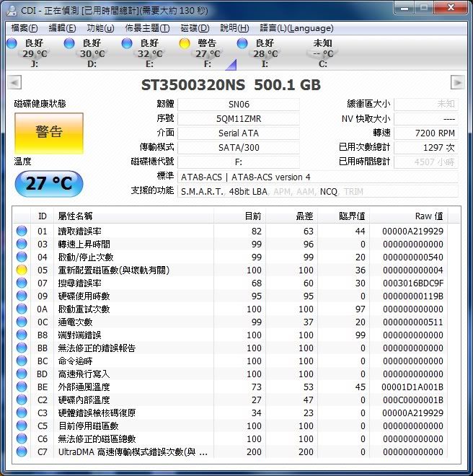473x476 pixels.
Task: Click status icon for attribute 01 讀取錯誤率
Action: [22, 231]
